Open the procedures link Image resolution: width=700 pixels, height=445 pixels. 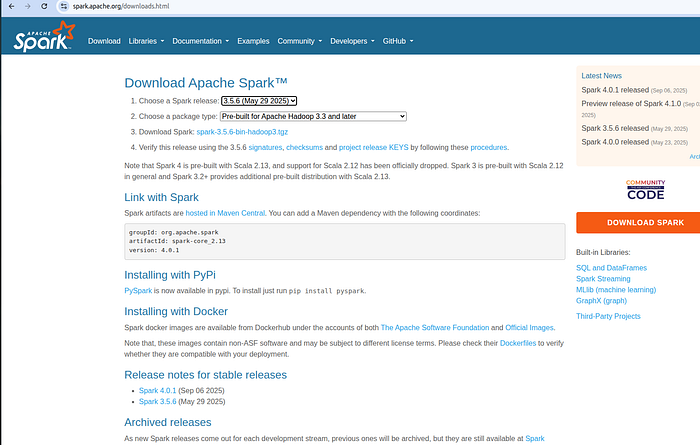488,147
